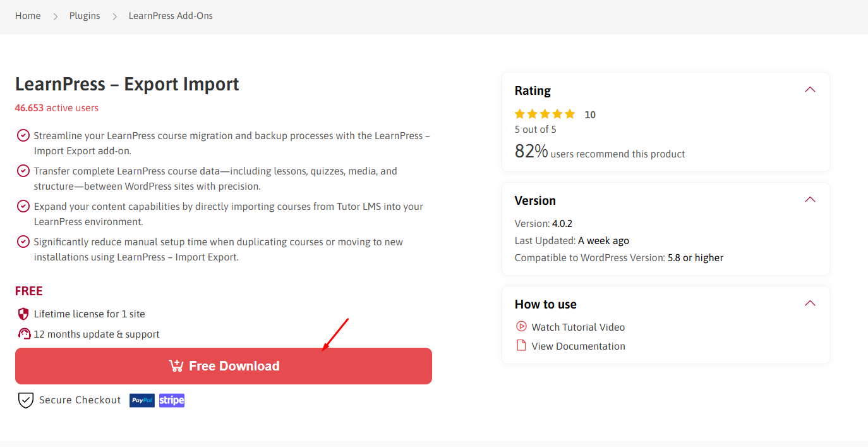Open View Documentation link
868x447 pixels.
coord(578,346)
